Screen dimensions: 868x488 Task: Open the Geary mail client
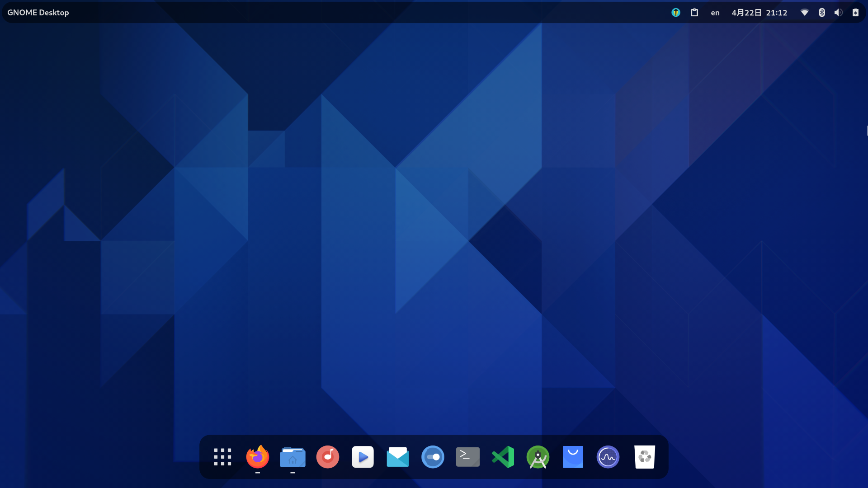pyautogui.click(x=398, y=457)
